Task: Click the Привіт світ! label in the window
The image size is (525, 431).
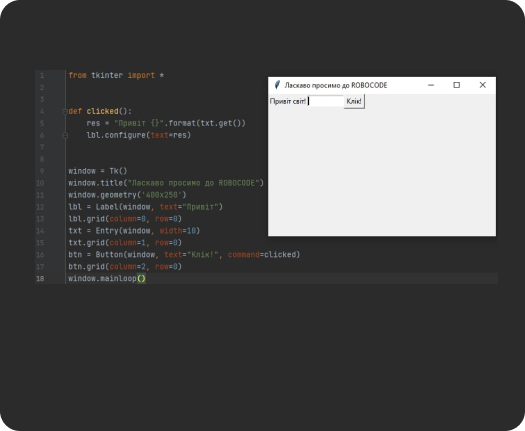Action: click(288, 101)
